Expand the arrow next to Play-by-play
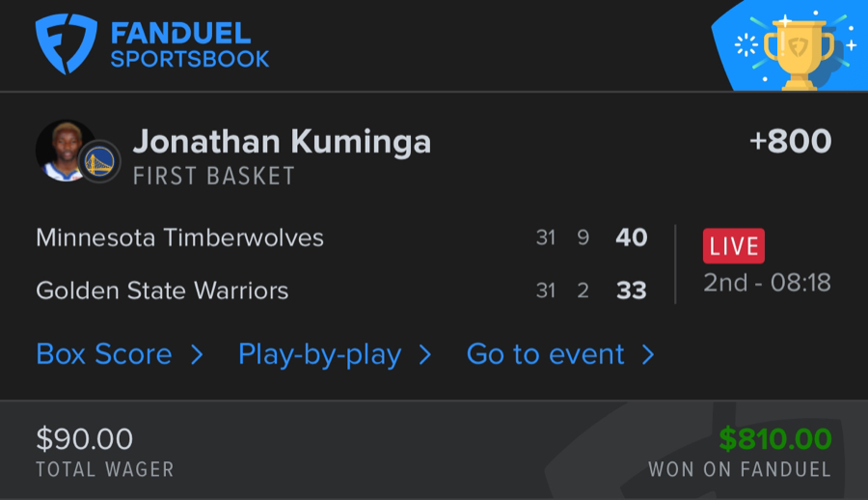 click(424, 355)
